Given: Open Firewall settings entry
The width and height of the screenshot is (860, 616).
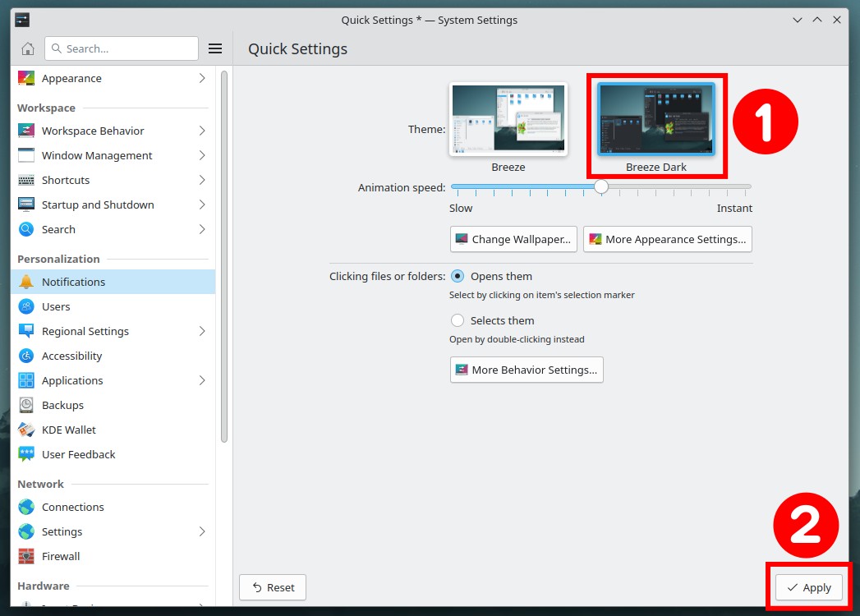Looking at the screenshot, I should [113, 556].
